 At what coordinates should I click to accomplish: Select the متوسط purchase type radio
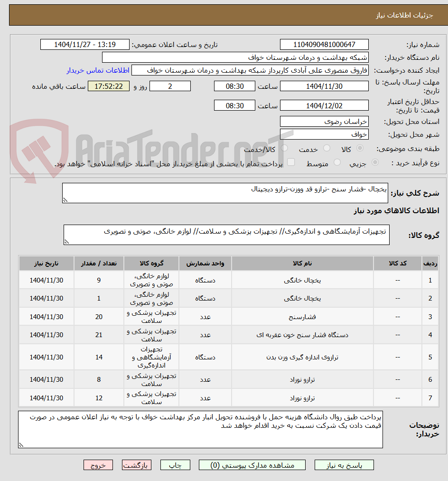coord(337,162)
